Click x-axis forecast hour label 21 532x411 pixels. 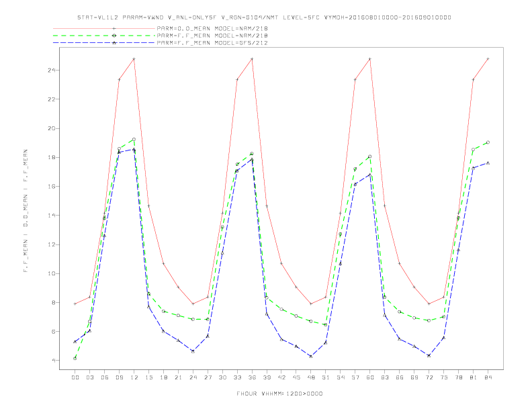pyautogui.click(x=179, y=377)
